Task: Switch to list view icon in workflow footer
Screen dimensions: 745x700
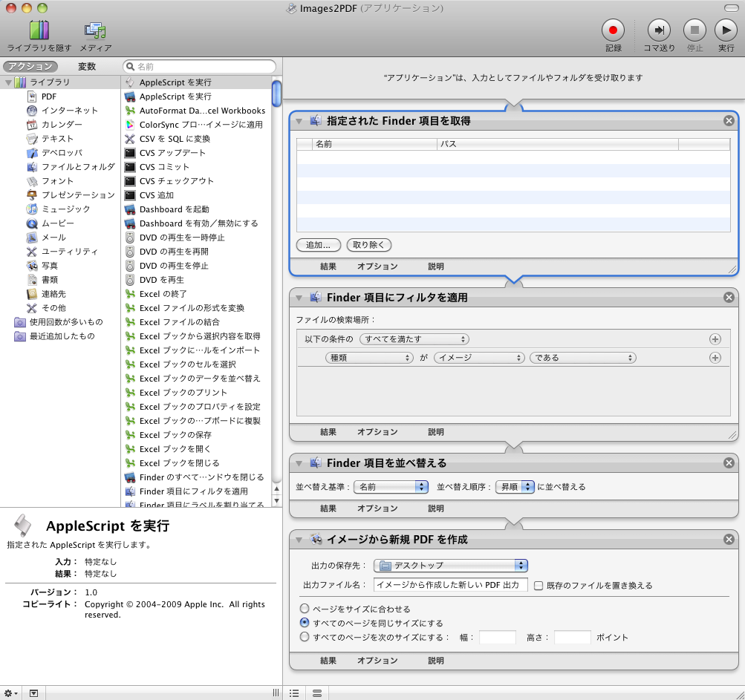Action: [294, 693]
